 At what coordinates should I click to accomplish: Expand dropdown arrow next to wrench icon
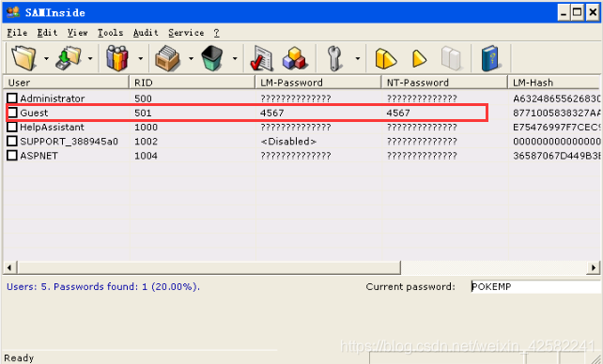click(358, 59)
